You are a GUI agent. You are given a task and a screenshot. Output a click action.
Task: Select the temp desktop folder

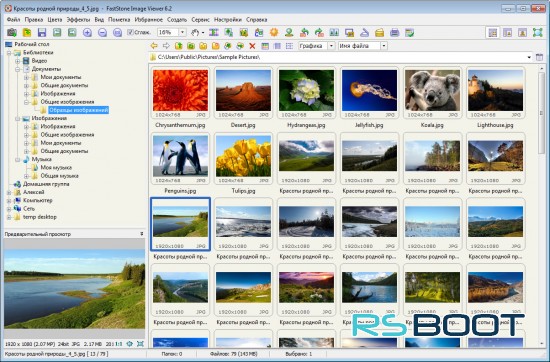coord(40,217)
